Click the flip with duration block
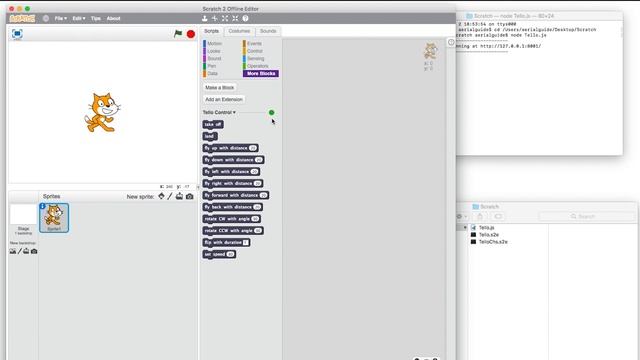 click(226, 242)
